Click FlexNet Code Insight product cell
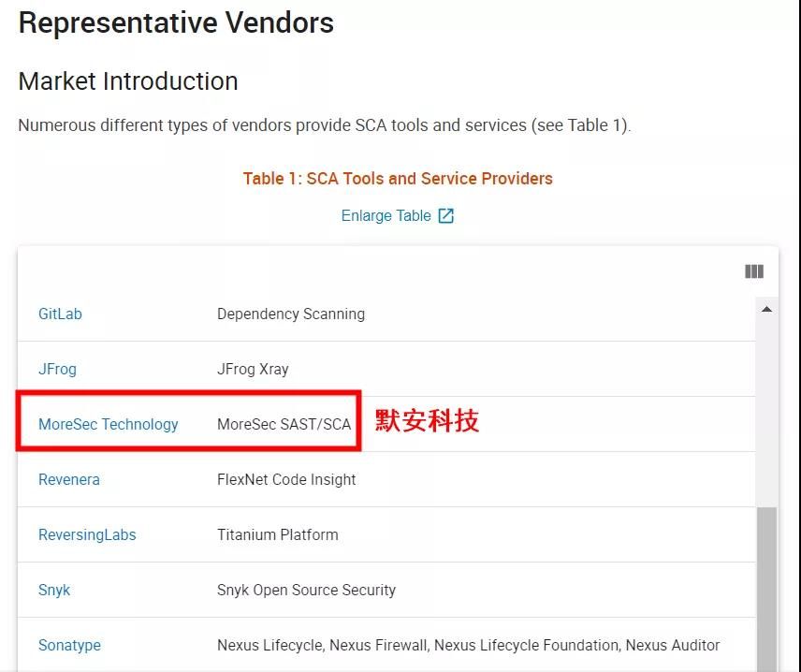Image resolution: width=801 pixels, height=672 pixels. pyautogui.click(x=286, y=479)
